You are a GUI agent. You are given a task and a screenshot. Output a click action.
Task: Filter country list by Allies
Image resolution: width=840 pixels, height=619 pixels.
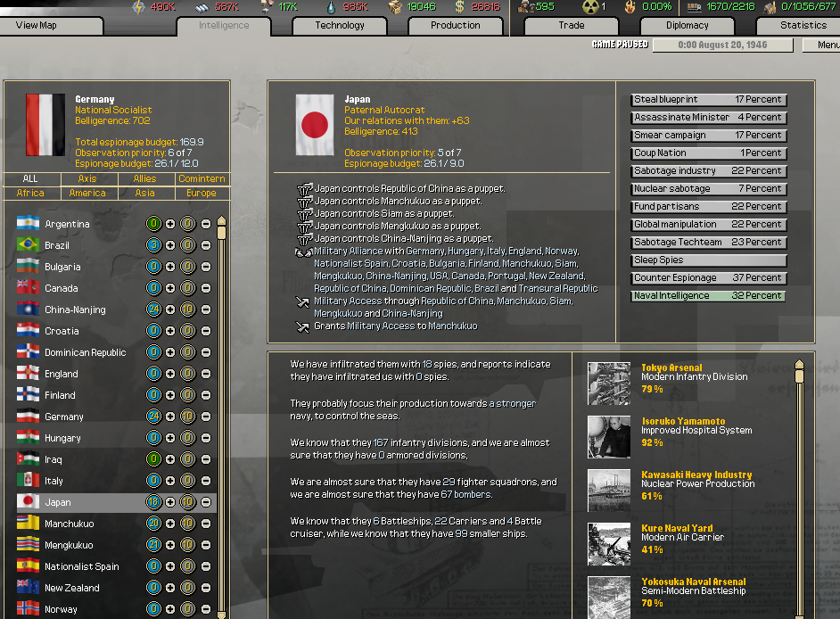145,179
